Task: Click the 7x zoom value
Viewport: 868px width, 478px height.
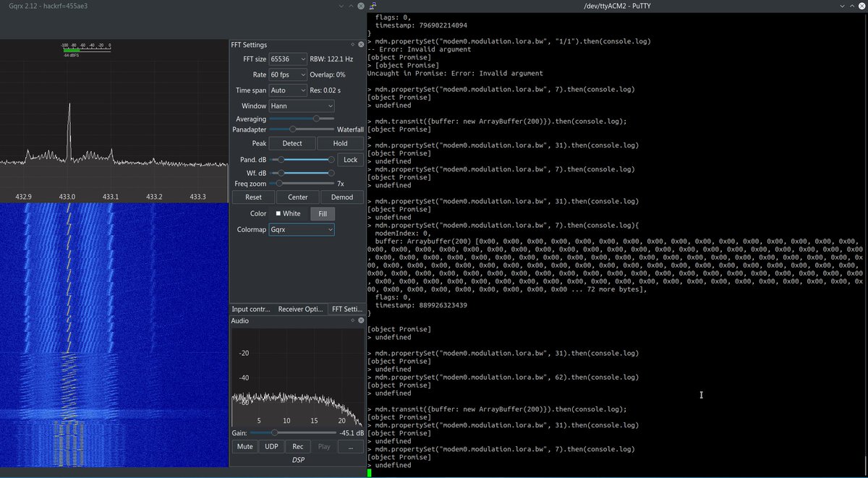Action: coord(342,184)
